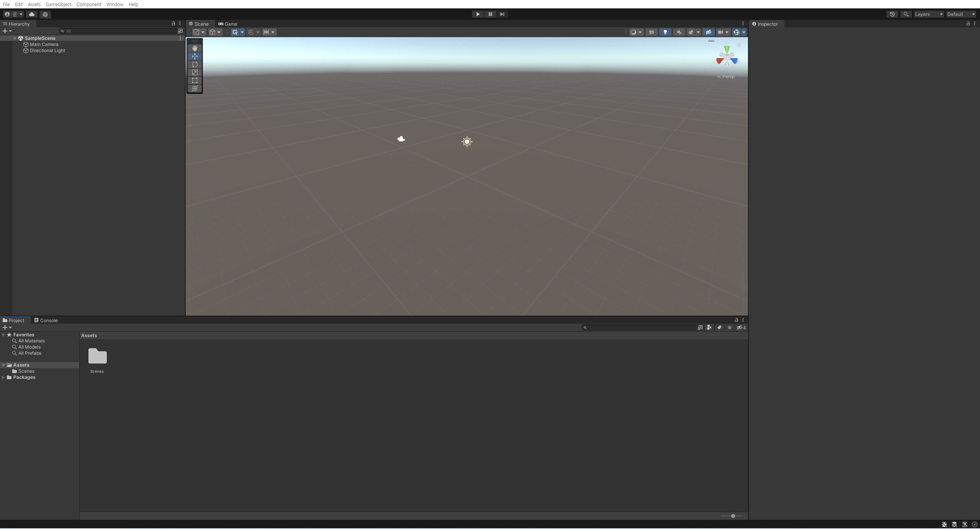
Task: Open the GameObject menu
Action: click(x=58, y=4)
